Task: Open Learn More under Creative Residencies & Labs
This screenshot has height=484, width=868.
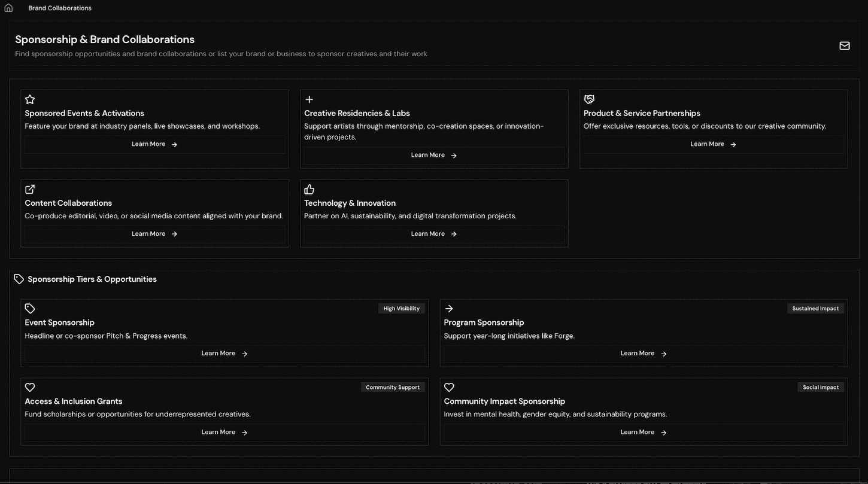Action: click(434, 156)
